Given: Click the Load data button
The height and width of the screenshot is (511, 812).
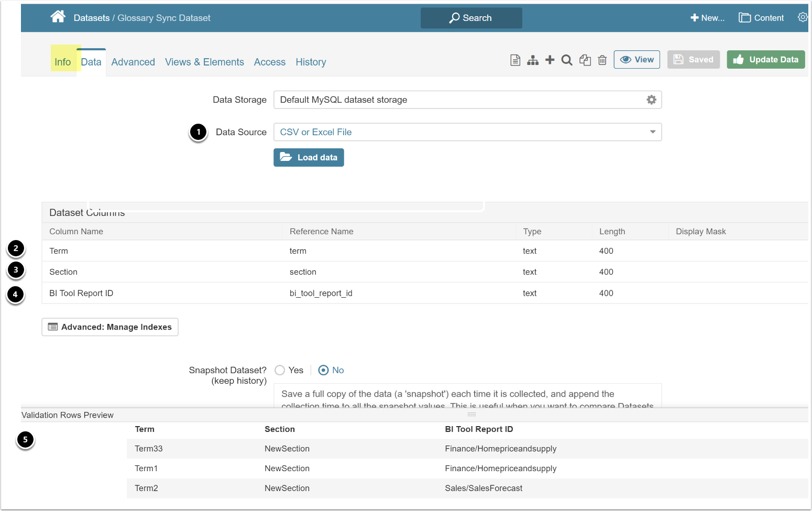Looking at the screenshot, I should click(309, 157).
